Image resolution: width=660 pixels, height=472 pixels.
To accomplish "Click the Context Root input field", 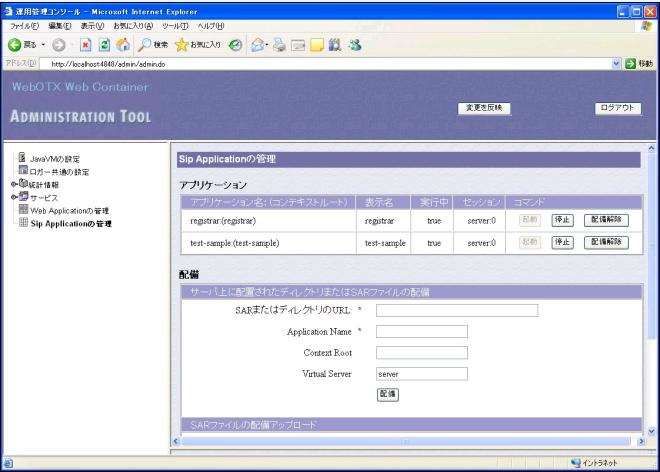I will tap(422, 352).
